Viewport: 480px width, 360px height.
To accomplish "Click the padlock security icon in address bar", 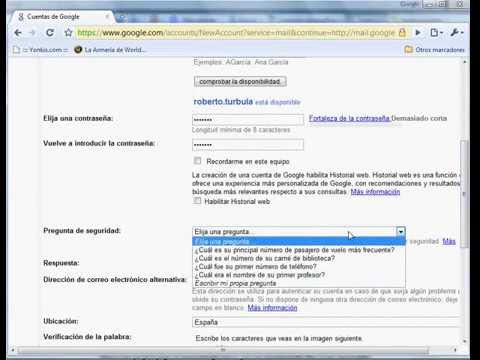I will click(402, 33).
